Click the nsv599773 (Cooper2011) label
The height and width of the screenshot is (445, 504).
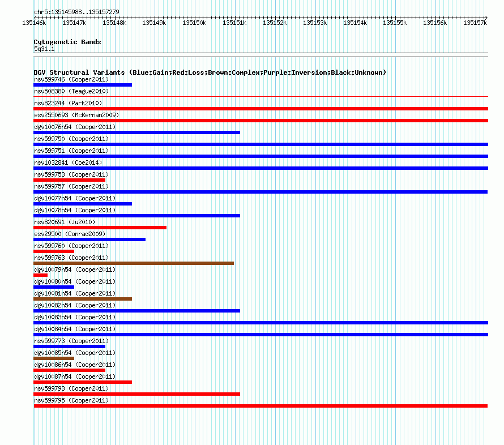pos(71,341)
